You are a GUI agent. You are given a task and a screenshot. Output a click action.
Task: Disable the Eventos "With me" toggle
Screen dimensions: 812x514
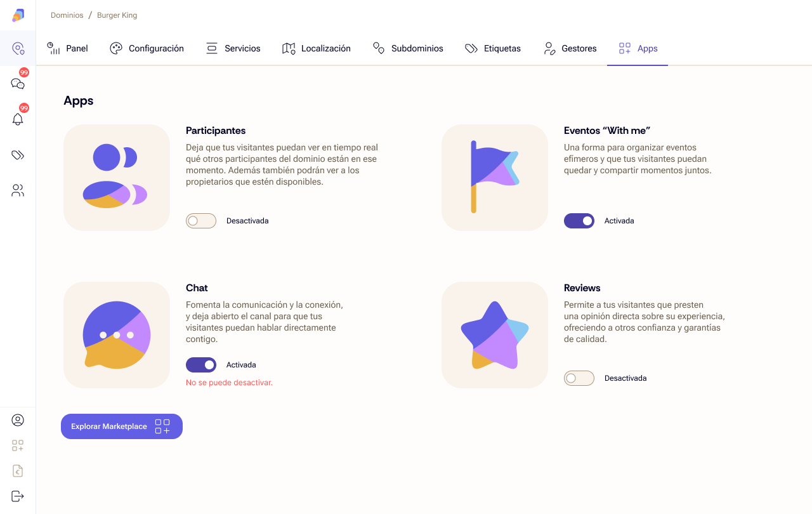pos(579,221)
